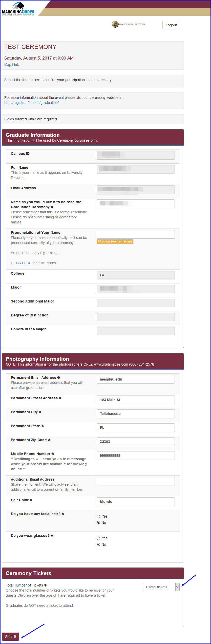The height and width of the screenshot is (644, 211).
Task: Focus the Mobile Phone Number field
Action: (136, 456)
